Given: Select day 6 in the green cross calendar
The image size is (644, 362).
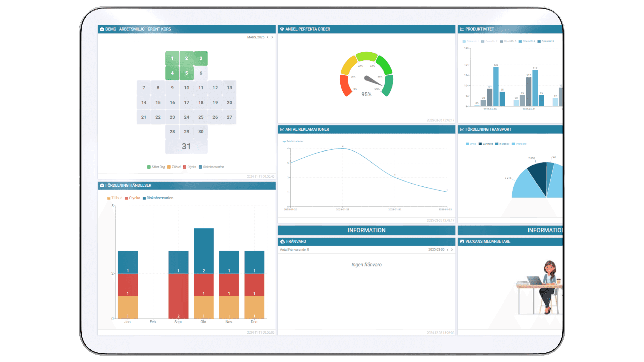Looking at the screenshot, I should 201,73.
